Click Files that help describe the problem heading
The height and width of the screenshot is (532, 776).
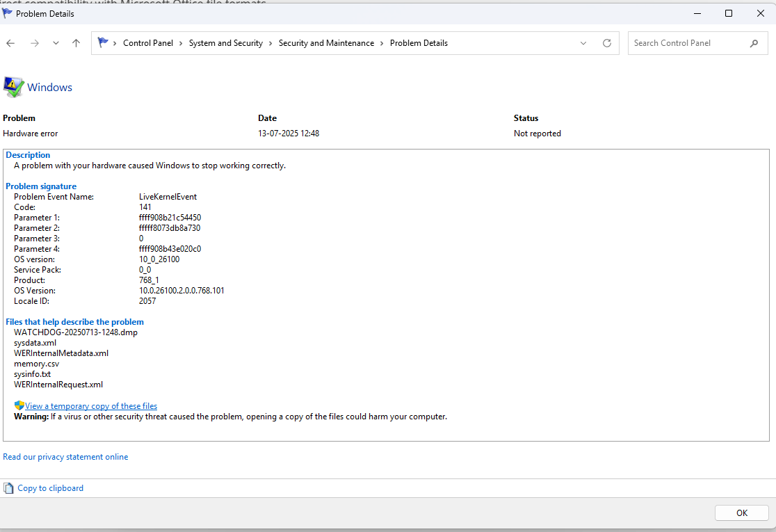(74, 322)
